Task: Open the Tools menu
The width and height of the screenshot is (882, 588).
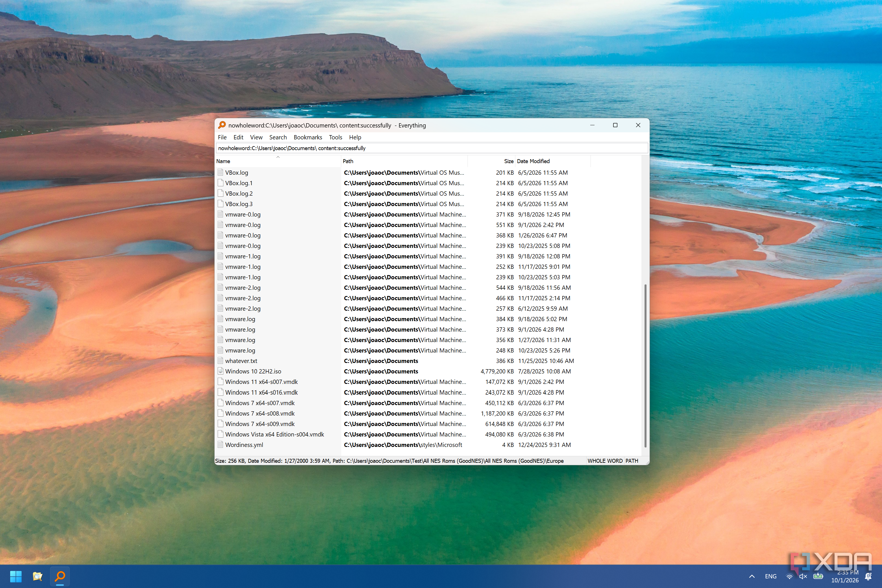Action: point(336,137)
